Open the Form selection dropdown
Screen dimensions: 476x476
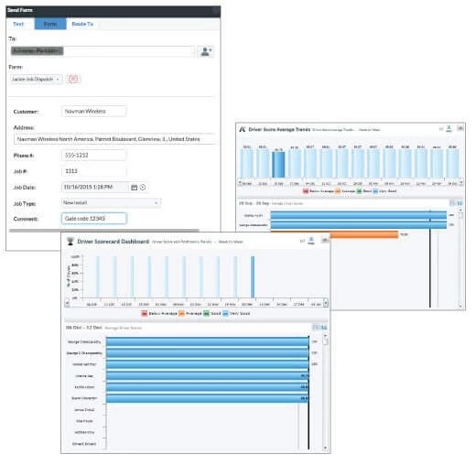click(36, 79)
